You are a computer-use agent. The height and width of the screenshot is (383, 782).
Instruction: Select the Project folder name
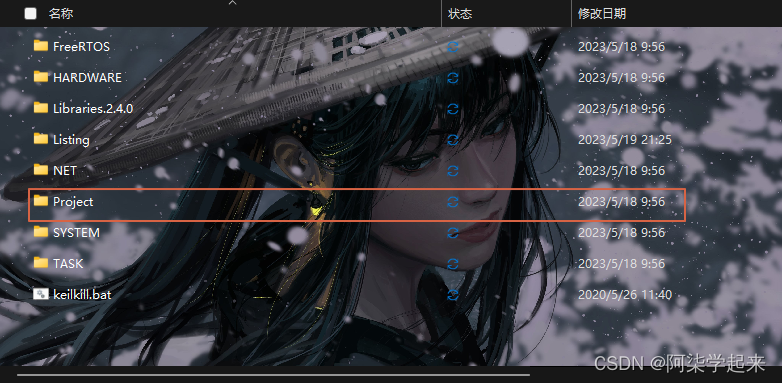[x=73, y=201]
